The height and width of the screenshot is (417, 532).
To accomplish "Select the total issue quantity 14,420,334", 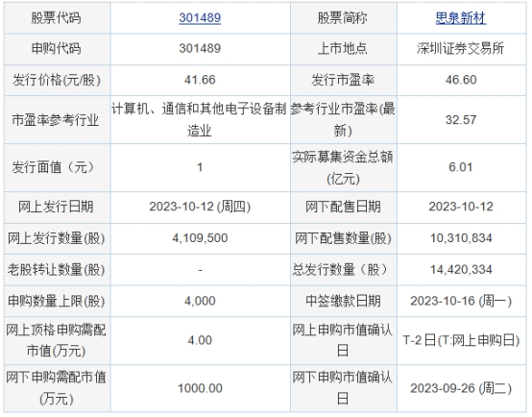I will tap(461, 270).
